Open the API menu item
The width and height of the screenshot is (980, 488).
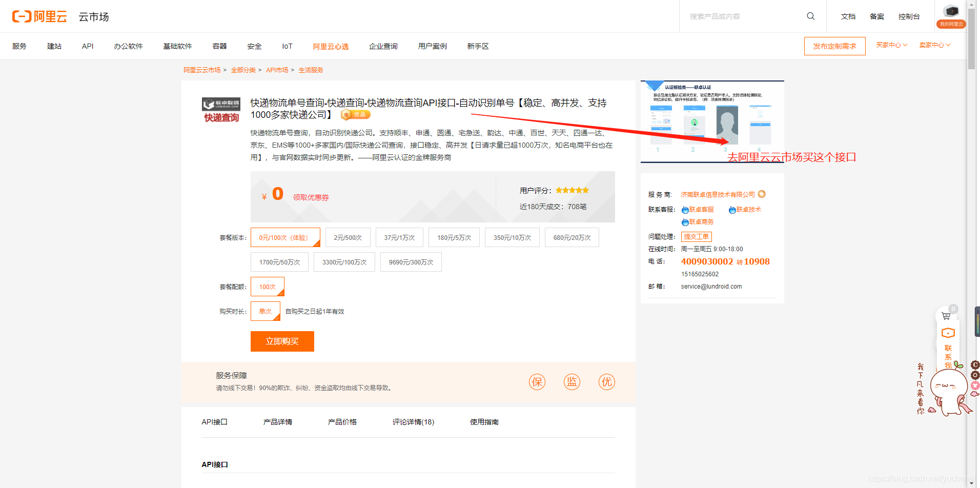tap(88, 46)
